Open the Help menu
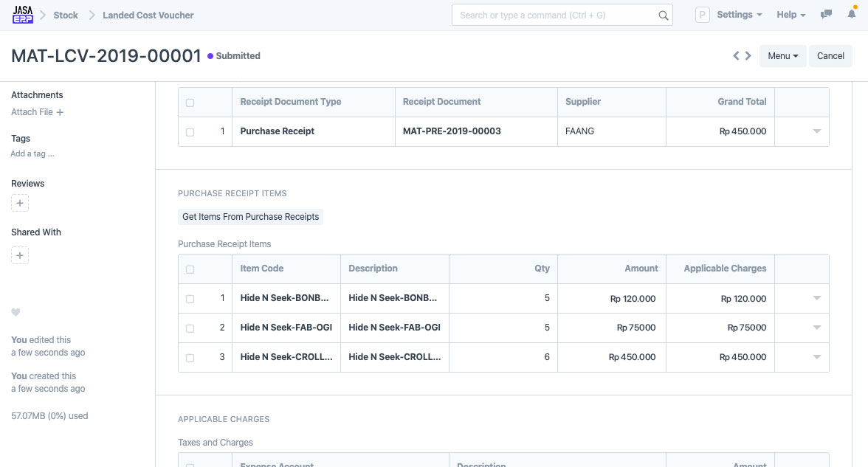 tap(790, 15)
